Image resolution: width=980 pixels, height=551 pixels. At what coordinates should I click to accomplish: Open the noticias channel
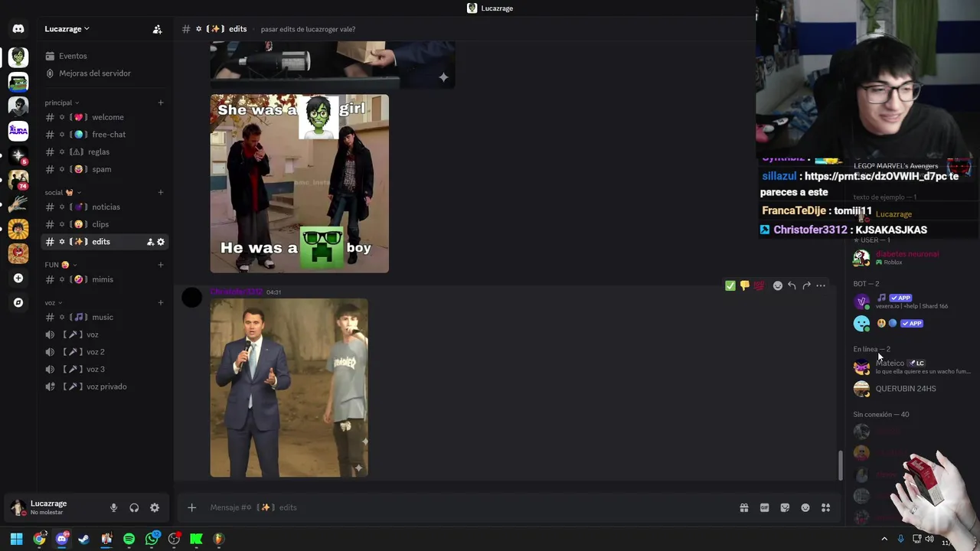click(103, 207)
